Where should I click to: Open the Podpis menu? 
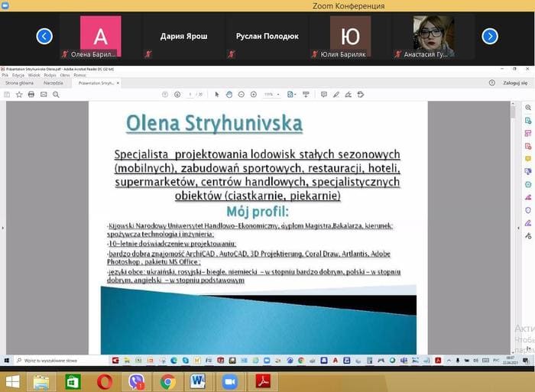coord(50,75)
